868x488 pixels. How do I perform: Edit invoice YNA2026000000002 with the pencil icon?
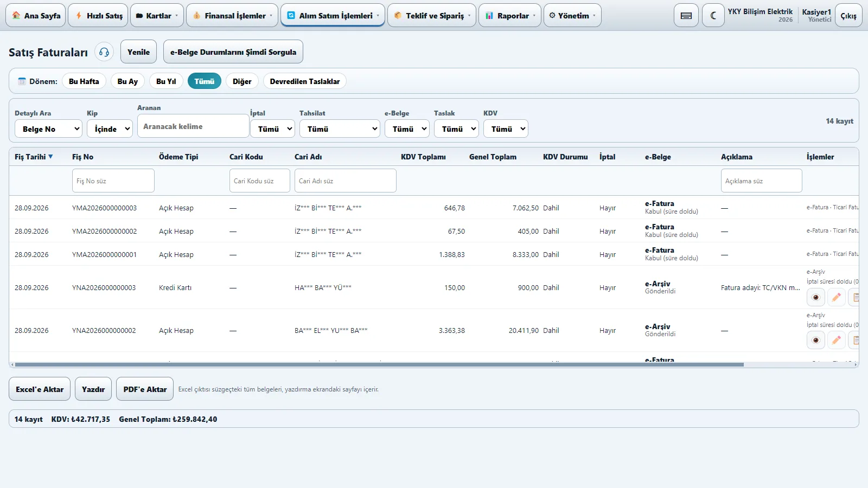click(837, 340)
